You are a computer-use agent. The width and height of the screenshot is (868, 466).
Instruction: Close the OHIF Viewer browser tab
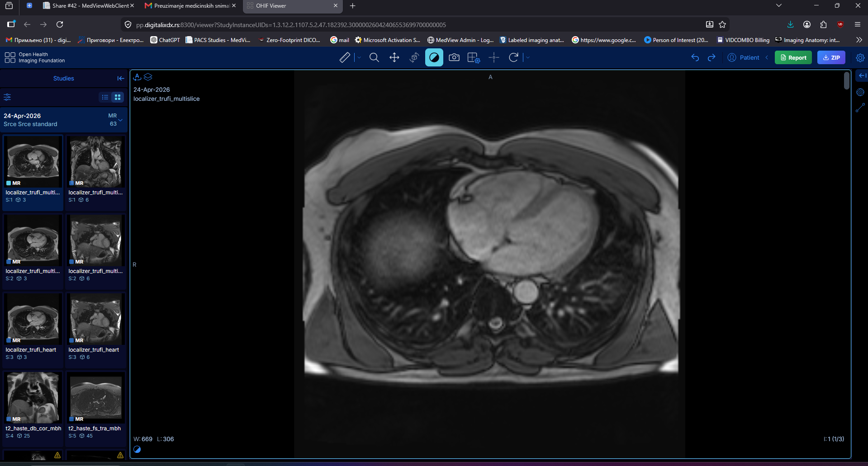(x=336, y=6)
